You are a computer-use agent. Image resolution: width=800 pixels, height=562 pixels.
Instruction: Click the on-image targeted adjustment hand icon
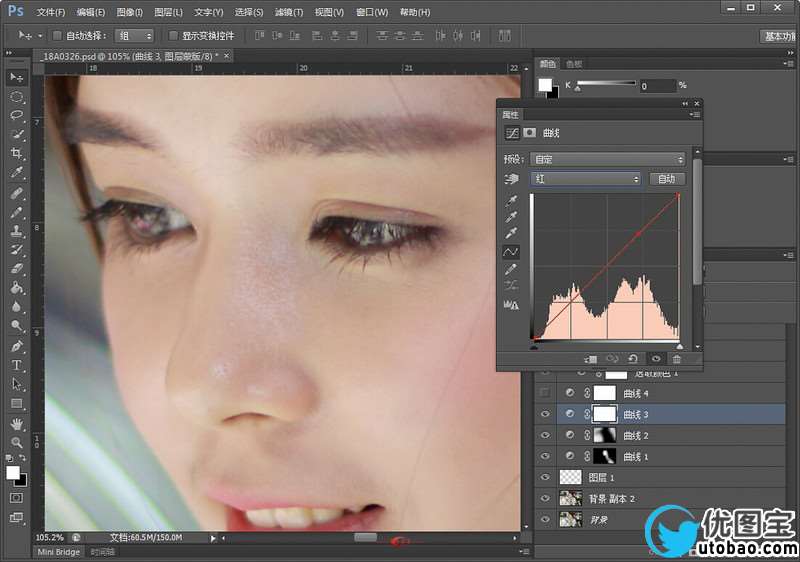coord(511,178)
